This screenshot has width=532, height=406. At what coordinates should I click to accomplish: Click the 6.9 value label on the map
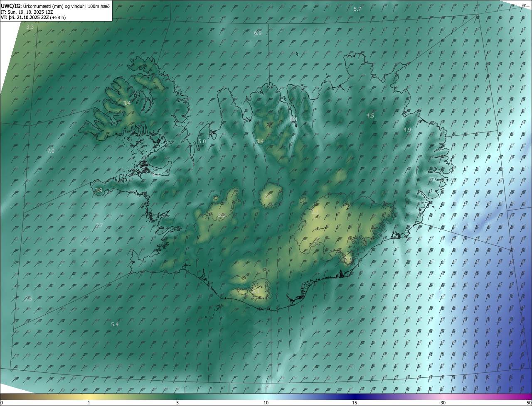258,33
